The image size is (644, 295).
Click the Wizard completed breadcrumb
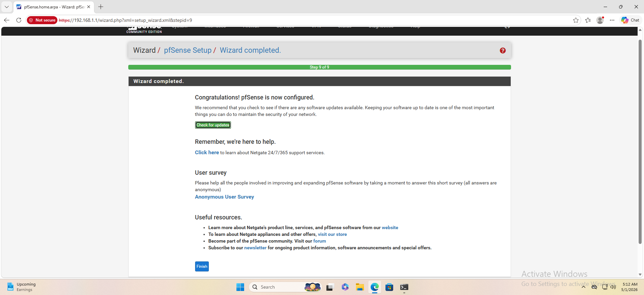(x=250, y=50)
